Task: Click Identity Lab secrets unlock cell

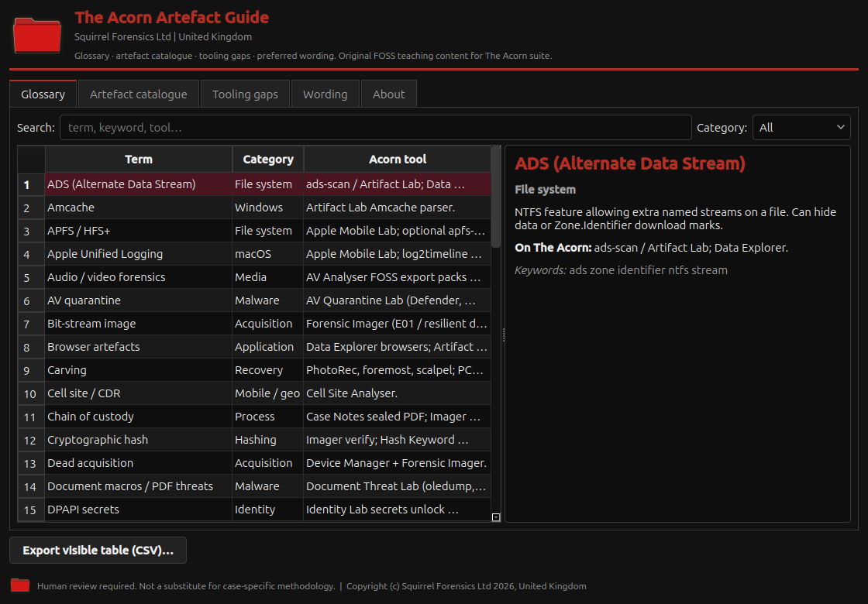Action: tap(397, 510)
